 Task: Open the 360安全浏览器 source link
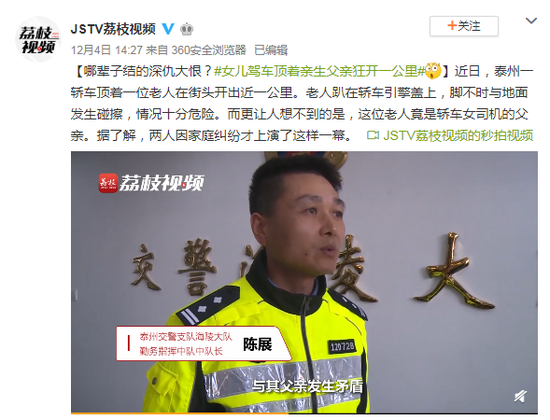[209, 50]
